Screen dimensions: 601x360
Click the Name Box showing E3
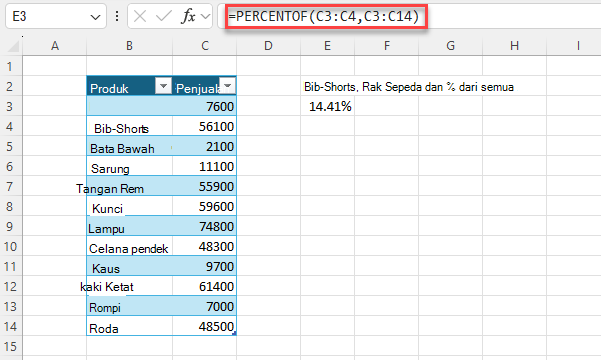click(x=56, y=16)
